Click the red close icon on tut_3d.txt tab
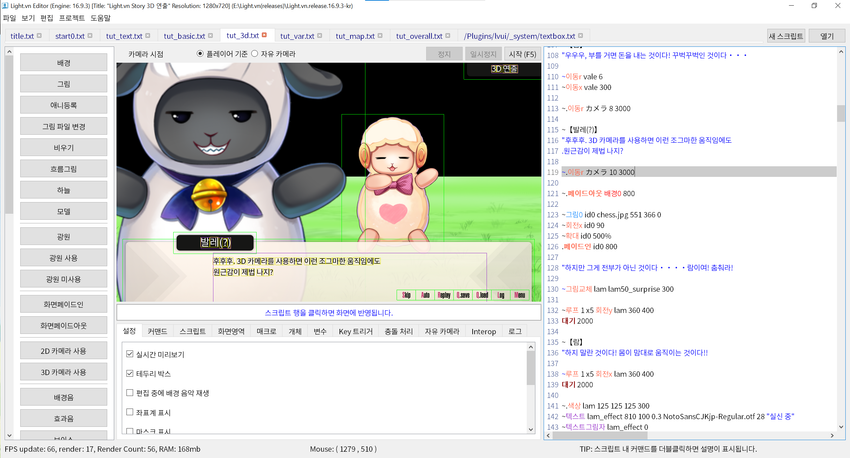850x458 pixels. (265, 35)
